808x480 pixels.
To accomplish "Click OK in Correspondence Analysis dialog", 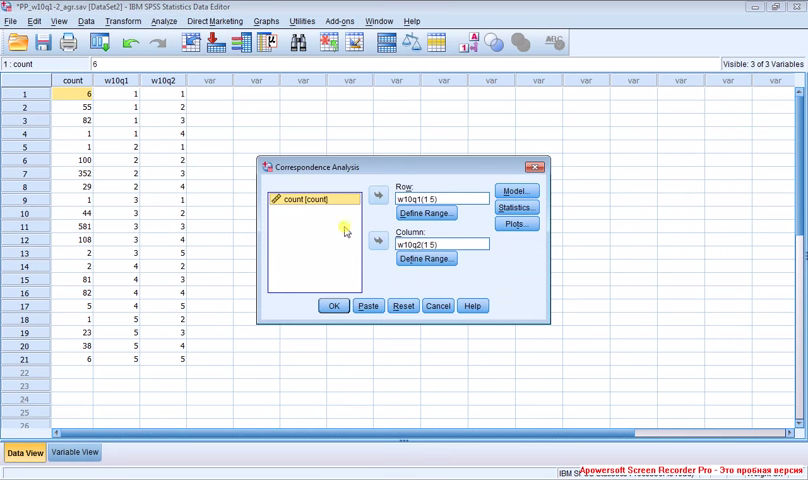I will pyautogui.click(x=334, y=306).
